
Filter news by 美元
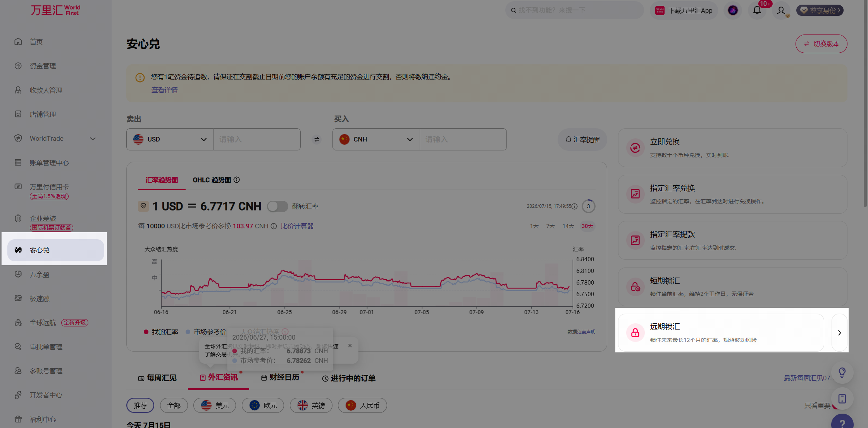215,406
